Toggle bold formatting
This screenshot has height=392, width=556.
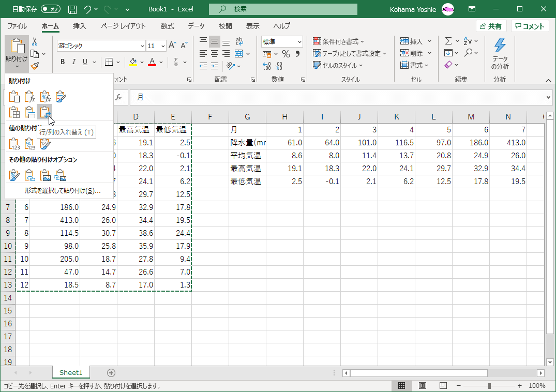tap(63, 62)
